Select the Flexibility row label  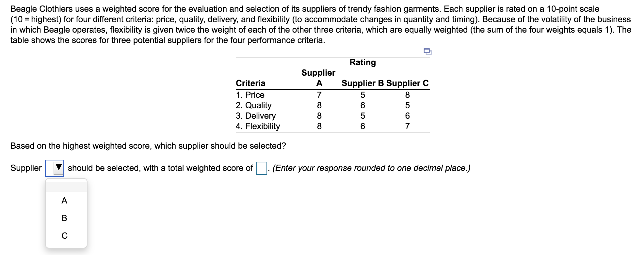tap(258, 127)
